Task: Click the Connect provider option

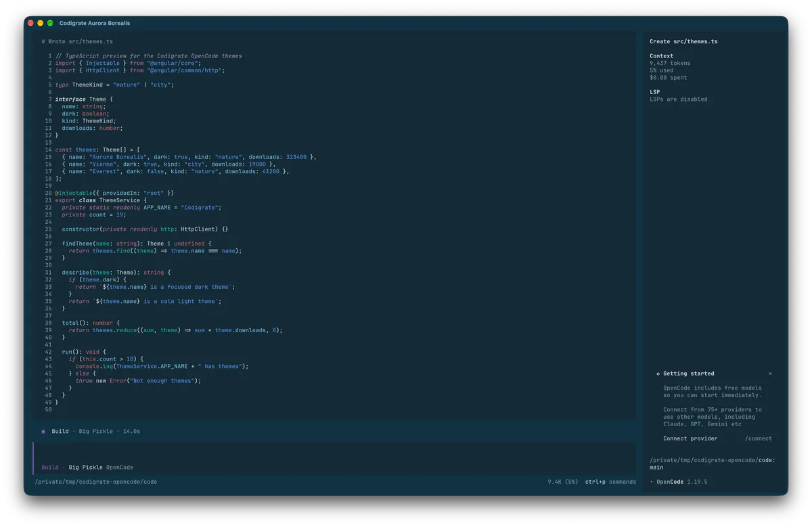Action: click(x=690, y=438)
